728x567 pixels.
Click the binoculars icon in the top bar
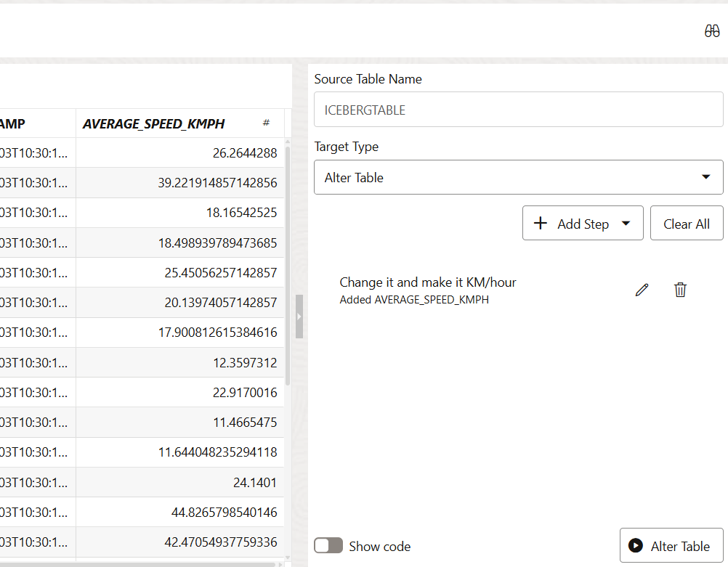712,31
